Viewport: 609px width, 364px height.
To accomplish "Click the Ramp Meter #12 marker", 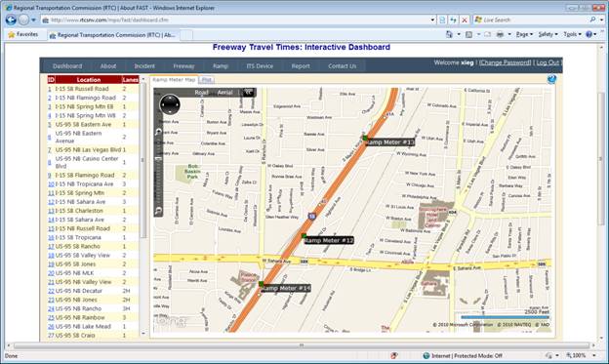I will pos(304,235).
